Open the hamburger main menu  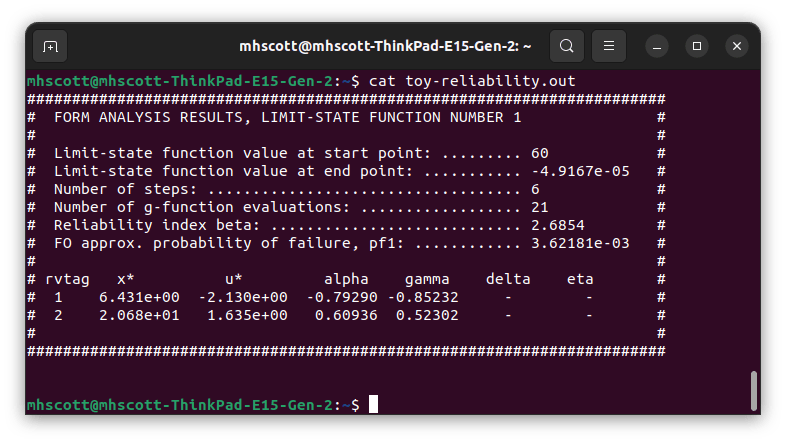[609, 46]
